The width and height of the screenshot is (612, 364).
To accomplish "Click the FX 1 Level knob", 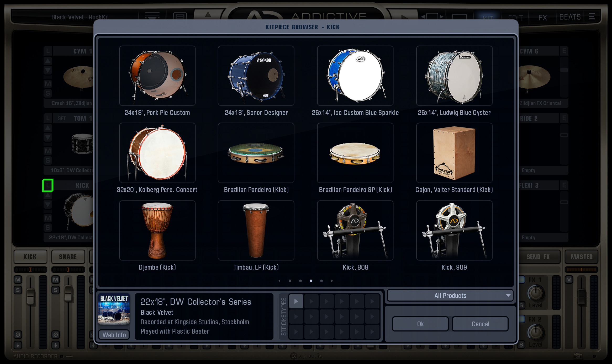I will [x=536, y=293].
